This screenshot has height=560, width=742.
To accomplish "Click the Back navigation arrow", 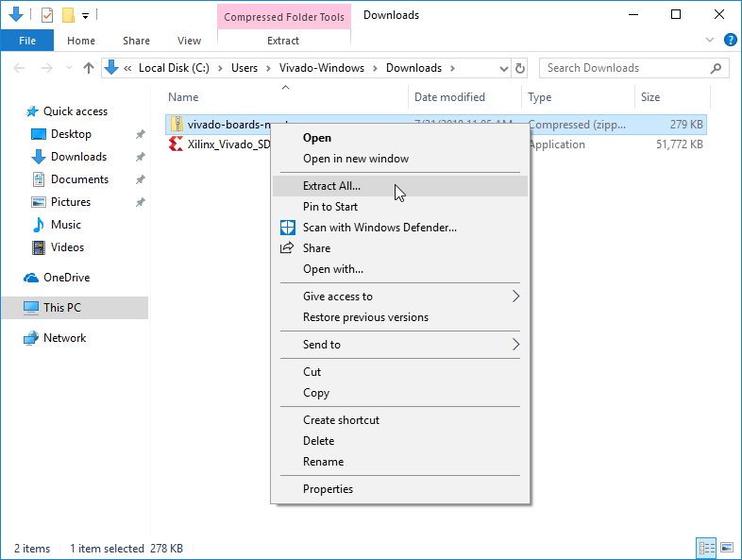I will pyautogui.click(x=19, y=68).
